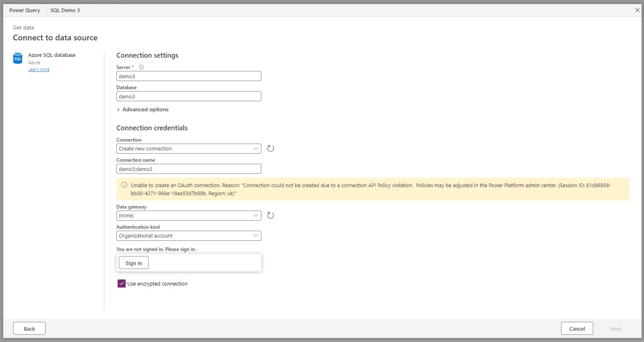Image resolution: width=644 pixels, height=342 pixels.
Task: Click the Connection name text field
Action: tap(189, 169)
